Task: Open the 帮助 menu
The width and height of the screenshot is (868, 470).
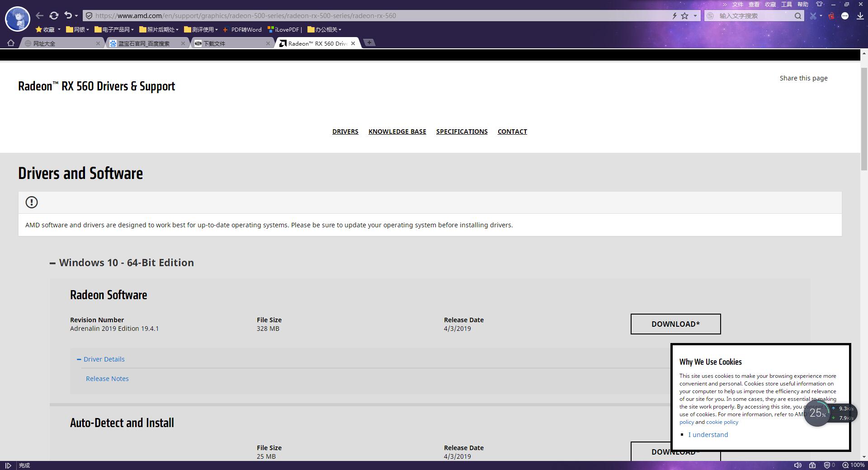Action: tap(803, 5)
